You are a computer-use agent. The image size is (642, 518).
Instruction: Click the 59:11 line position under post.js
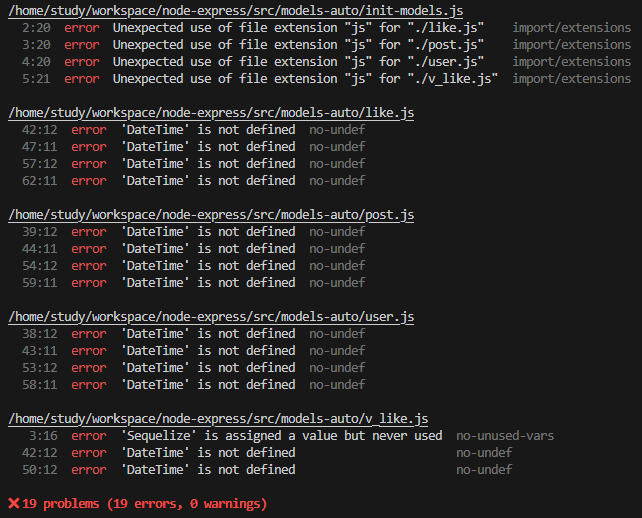pyautogui.click(x=39, y=283)
